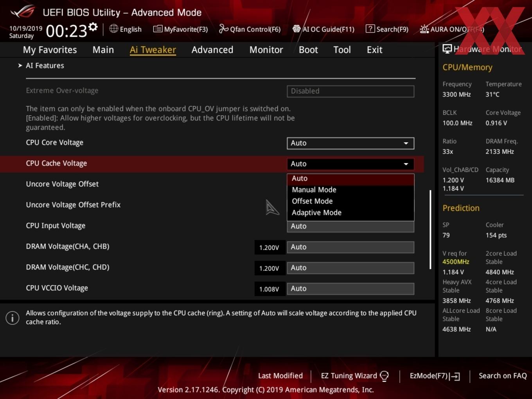Click 3300 MHz frequency value
The image size is (532, 399).
tap(457, 95)
